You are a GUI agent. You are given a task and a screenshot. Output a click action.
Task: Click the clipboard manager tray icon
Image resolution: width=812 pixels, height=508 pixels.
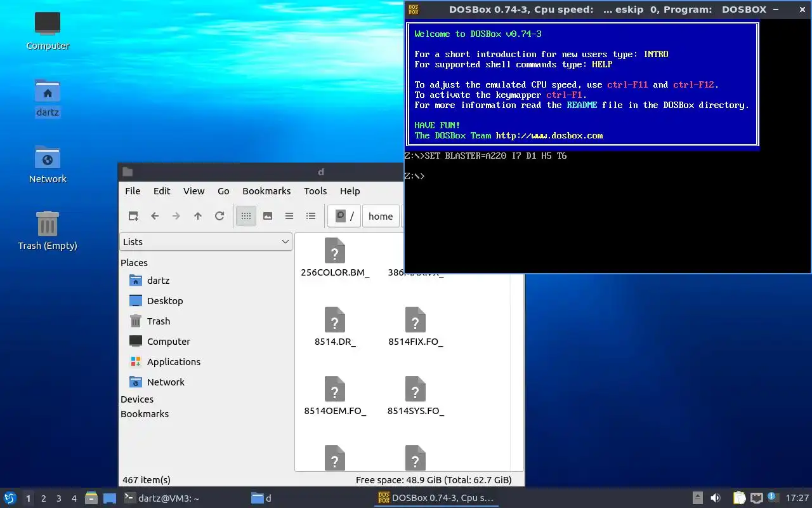tap(739, 498)
